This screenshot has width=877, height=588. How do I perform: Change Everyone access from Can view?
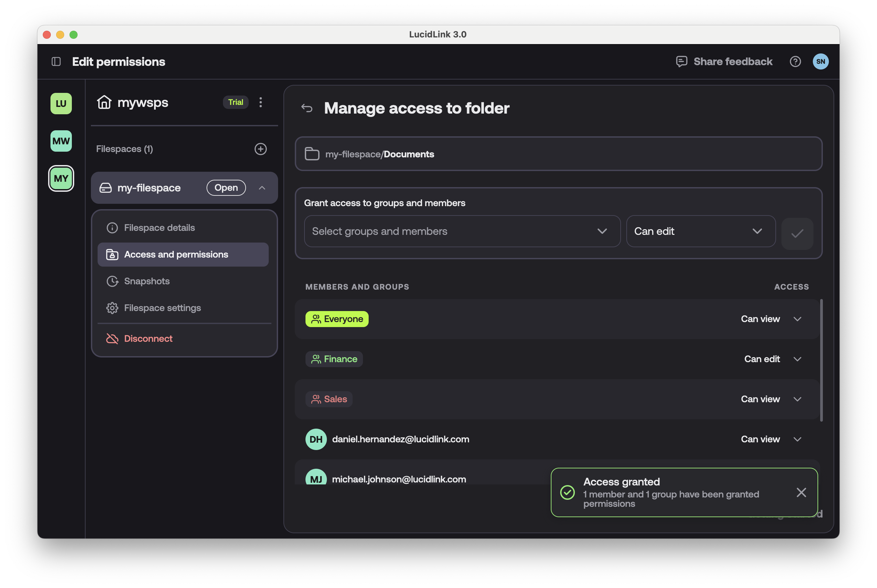771,319
